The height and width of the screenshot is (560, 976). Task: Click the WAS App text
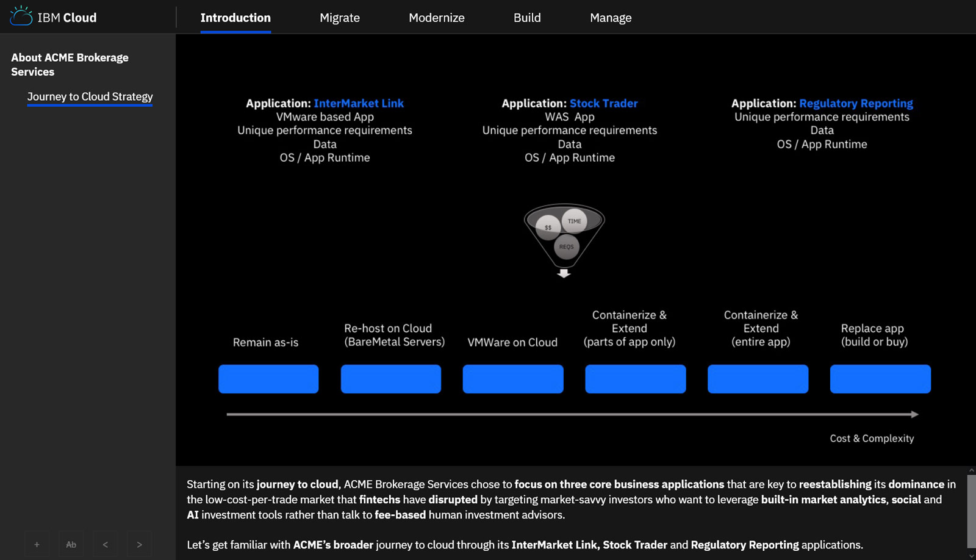(570, 117)
